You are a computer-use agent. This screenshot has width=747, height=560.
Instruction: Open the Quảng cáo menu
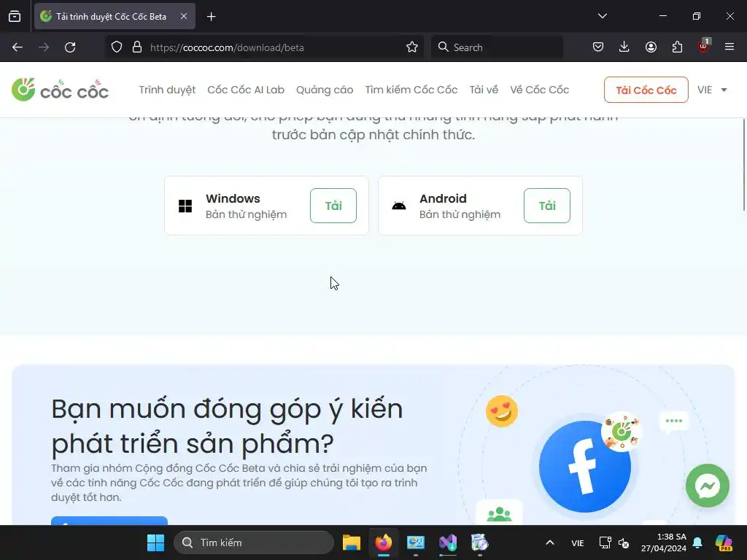[x=325, y=90]
